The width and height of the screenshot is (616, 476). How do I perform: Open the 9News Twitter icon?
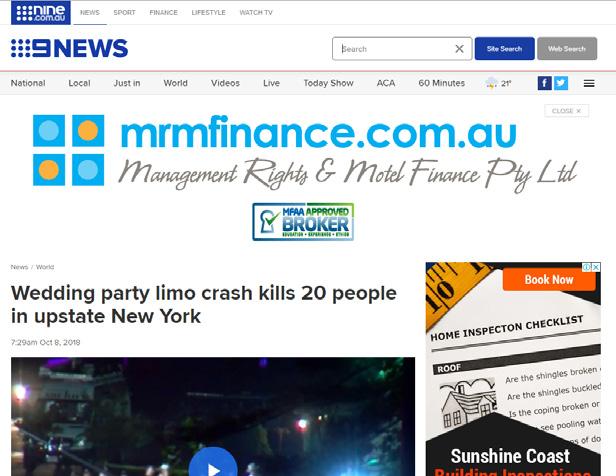pyautogui.click(x=561, y=83)
